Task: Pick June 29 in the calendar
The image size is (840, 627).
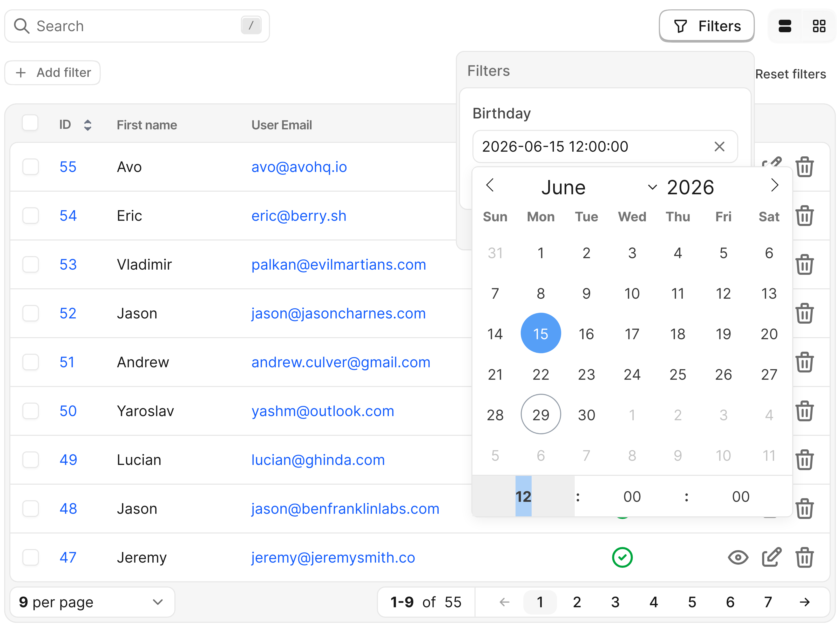Action: pyautogui.click(x=540, y=414)
